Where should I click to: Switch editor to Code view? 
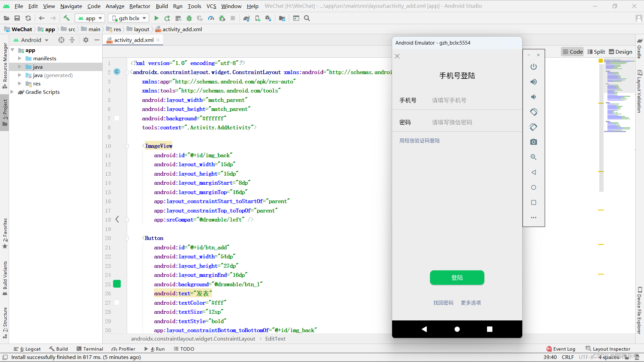573,52
